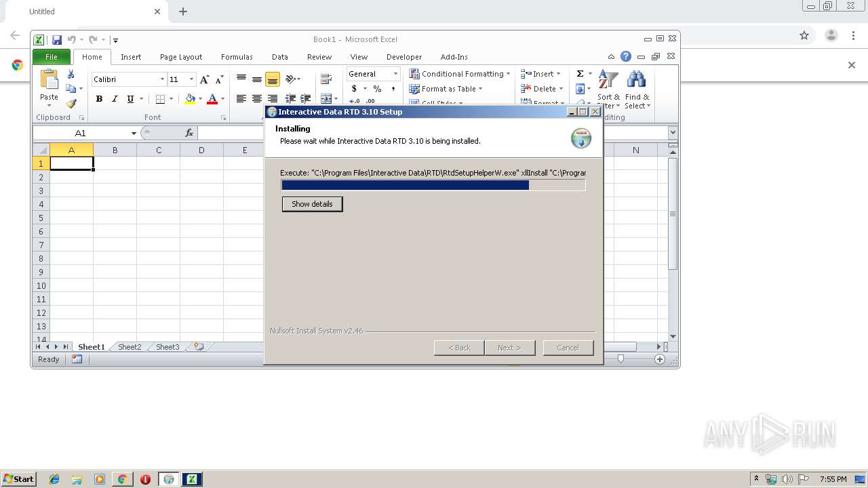Click the Excel zoom in plus button
Screen dimensions: 868x488
[x=659, y=359]
